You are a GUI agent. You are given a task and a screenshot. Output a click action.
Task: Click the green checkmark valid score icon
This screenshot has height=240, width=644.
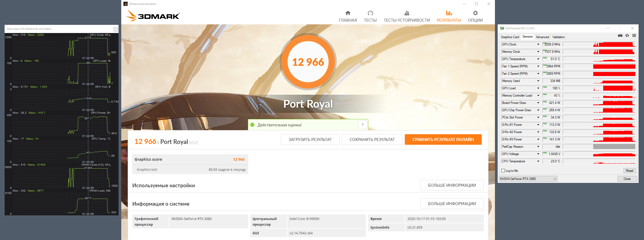point(252,125)
